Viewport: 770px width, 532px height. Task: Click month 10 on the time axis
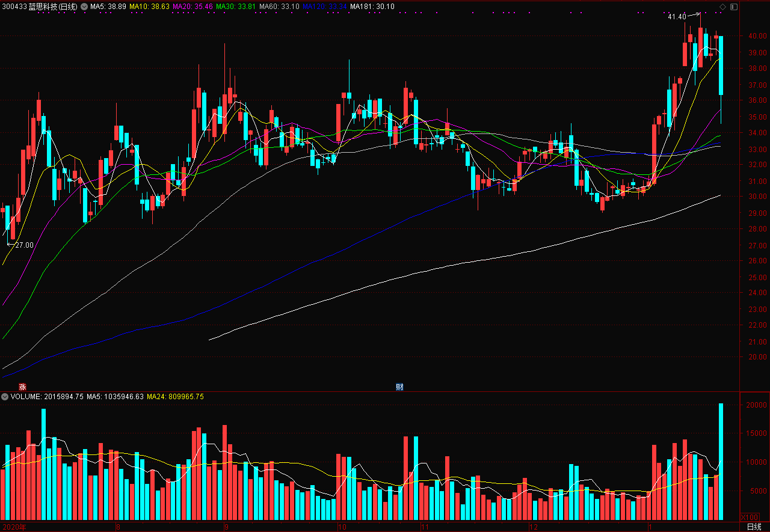click(342, 527)
